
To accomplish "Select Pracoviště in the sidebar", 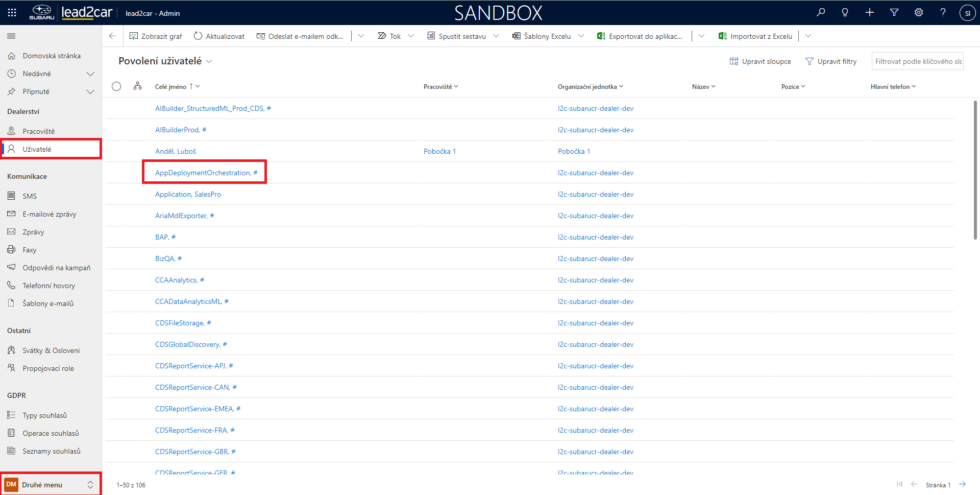I will click(x=38, y=131).
